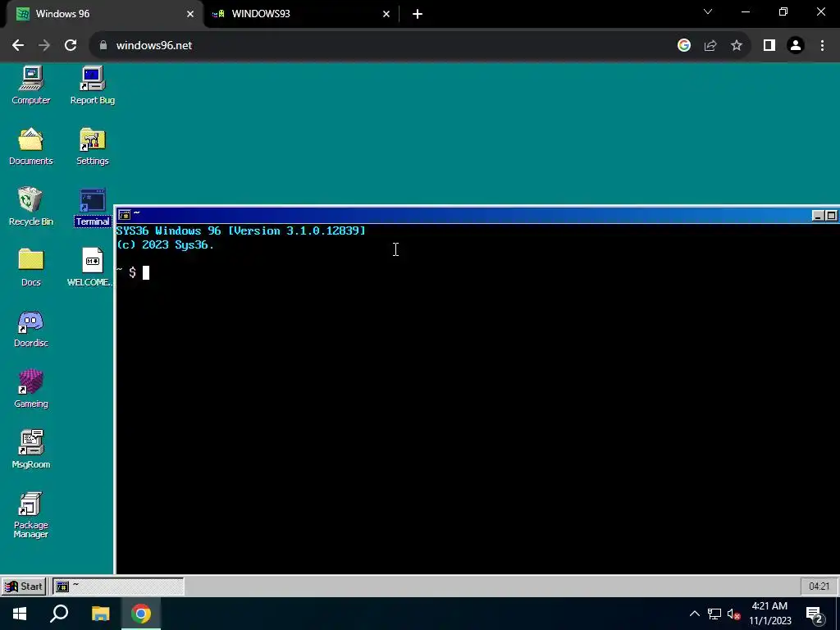This screenshot has height=630, width=840.
Task: Open the Package Manager shortcut
Action: [x=31, y=515]
